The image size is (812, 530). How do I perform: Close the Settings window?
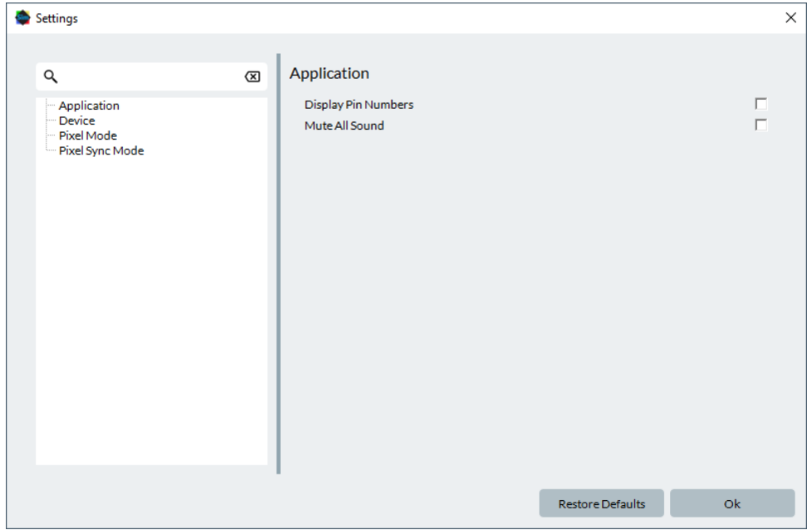[x=790, y=17]
